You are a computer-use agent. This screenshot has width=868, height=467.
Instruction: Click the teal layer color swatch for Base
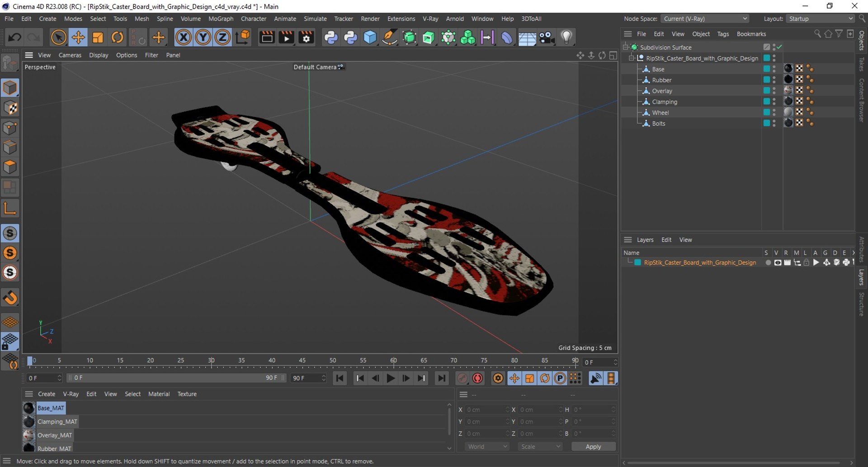[766, 69]
